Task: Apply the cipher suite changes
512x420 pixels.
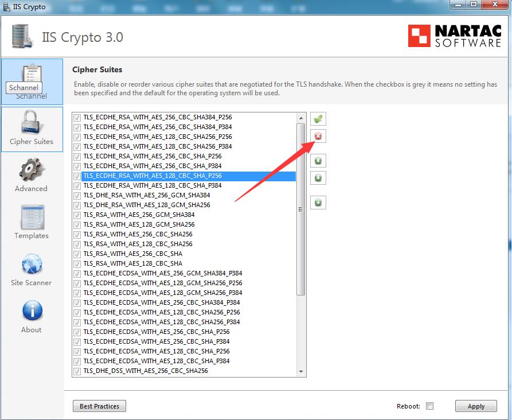Action: (476, 406)
